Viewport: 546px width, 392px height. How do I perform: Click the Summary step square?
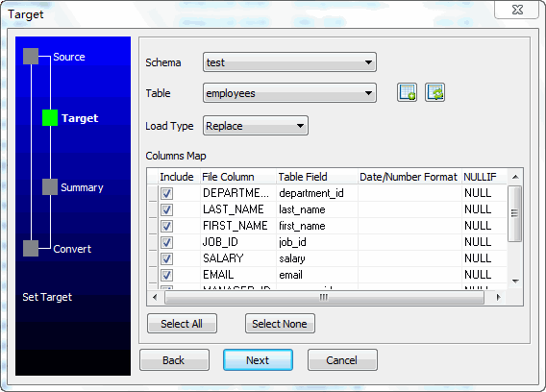(x=50, y=187)
